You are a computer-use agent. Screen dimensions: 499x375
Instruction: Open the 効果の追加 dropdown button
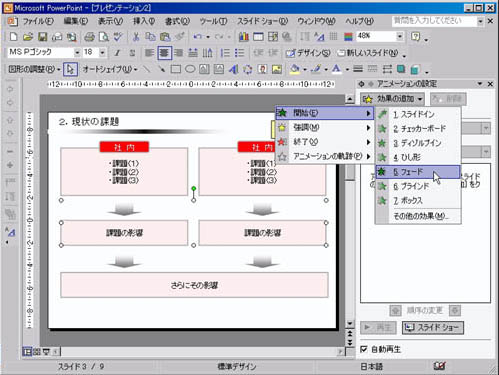[x=392, y=99]
